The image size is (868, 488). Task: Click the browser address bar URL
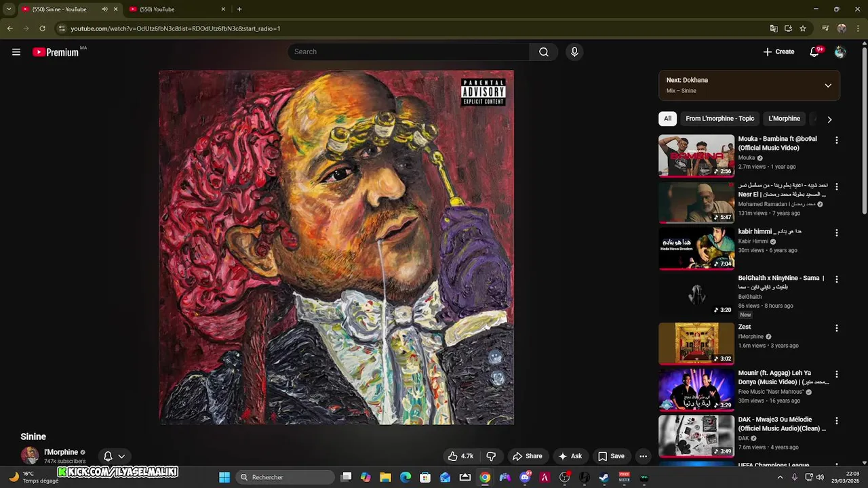(x=175, y=28)
